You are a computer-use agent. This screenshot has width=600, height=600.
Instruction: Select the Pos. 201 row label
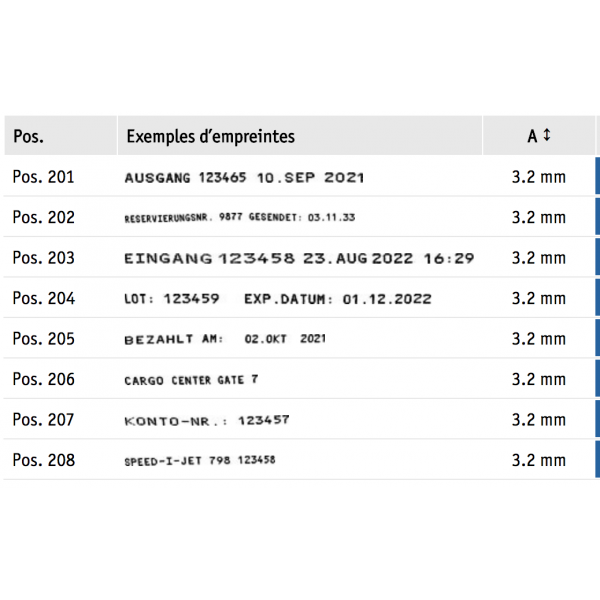coord(43,177)
